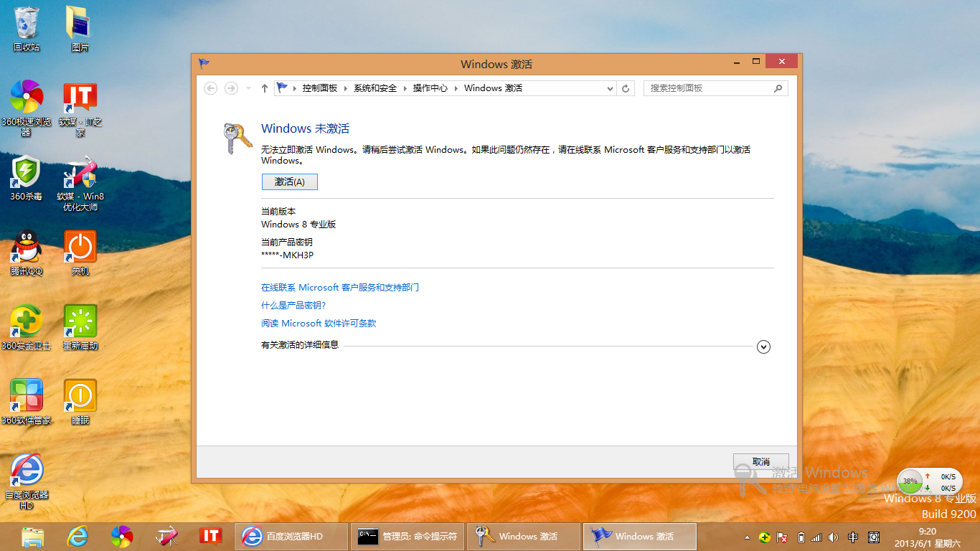Viewport: 980px width, 551px height.
Task: Select 控制面板 in address breadcrumb
Action: coord(320,88)
